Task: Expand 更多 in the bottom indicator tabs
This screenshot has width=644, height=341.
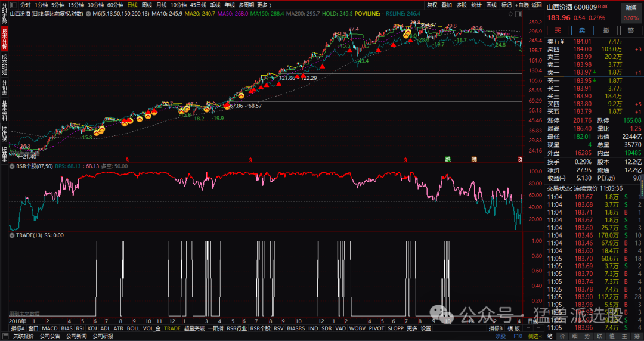Action: [x=412, y=328]
